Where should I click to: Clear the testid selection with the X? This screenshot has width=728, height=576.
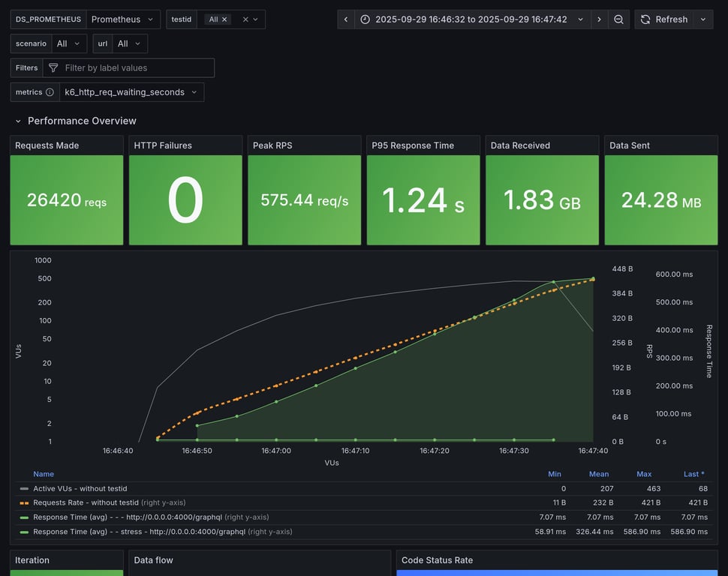245,19
